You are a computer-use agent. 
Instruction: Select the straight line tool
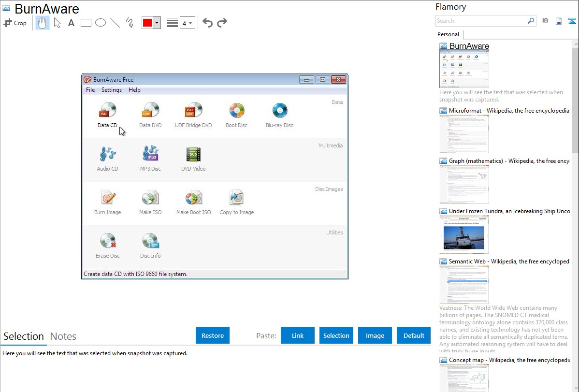115,23
